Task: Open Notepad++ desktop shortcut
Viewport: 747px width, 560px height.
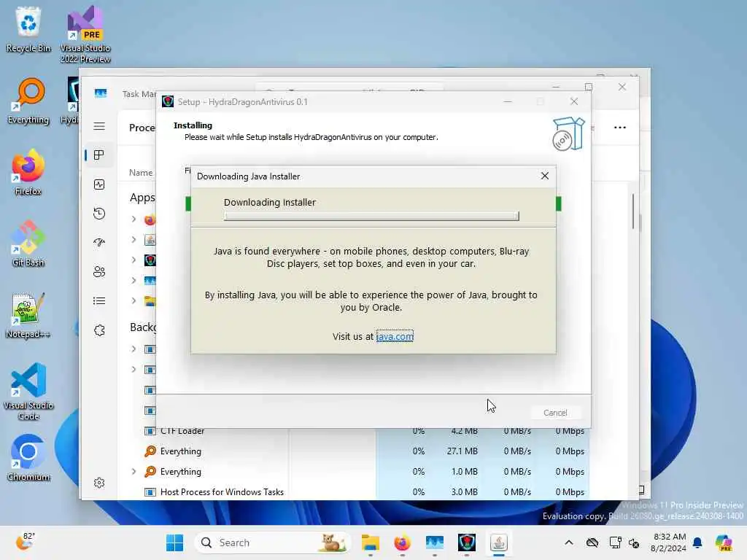Action: point(28,315)
